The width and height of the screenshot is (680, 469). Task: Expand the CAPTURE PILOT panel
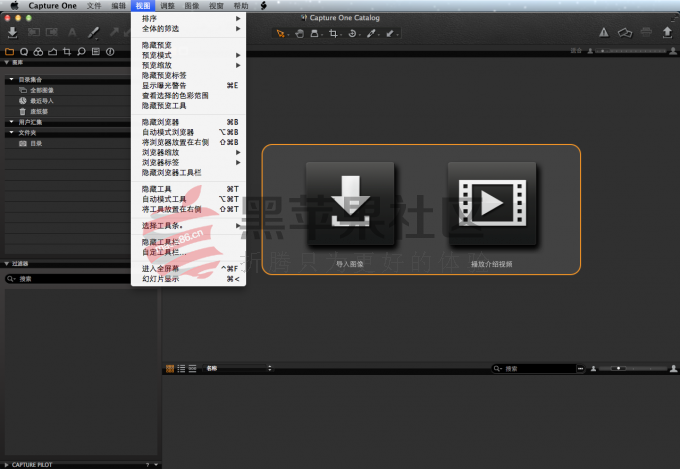point(7,465)
